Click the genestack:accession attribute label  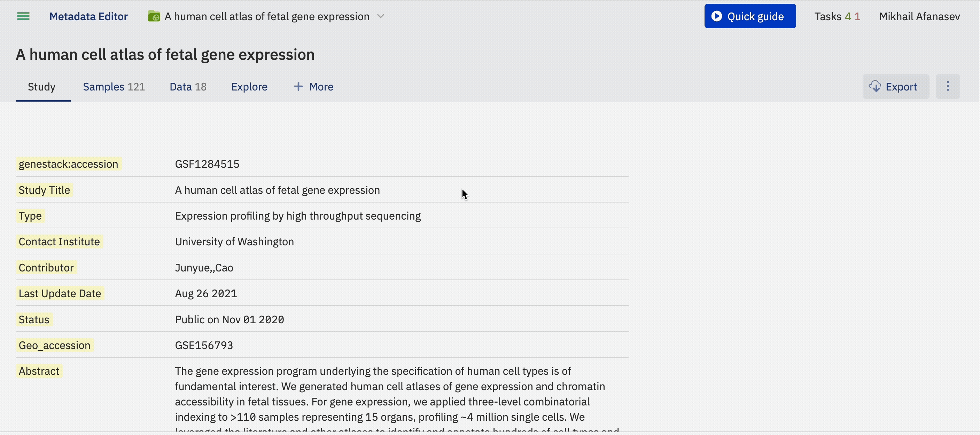point(69,164)
